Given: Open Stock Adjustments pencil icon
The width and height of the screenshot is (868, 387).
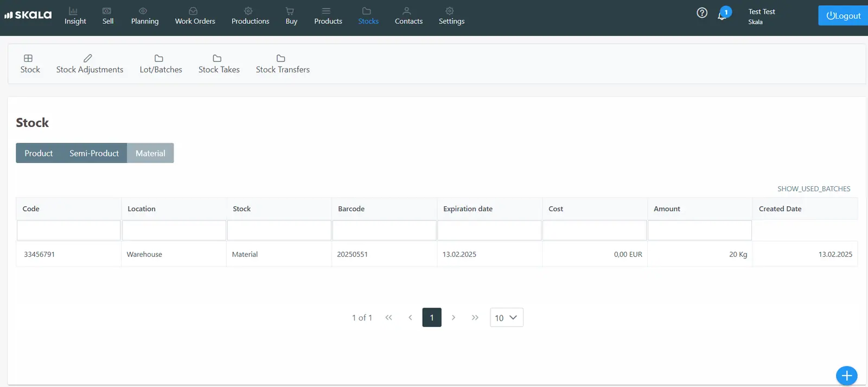Looking at the screenshot, I should (x=88, y=58).
